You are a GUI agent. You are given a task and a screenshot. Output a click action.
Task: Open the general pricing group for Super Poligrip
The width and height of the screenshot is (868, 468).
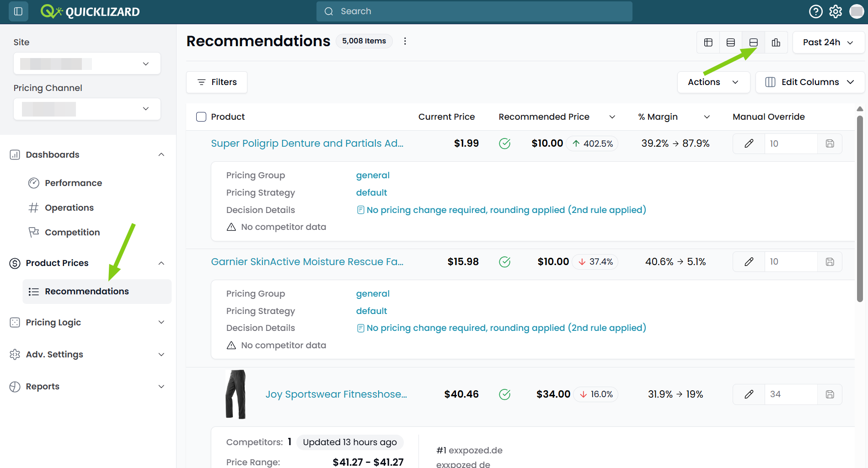tap(373, 175)
